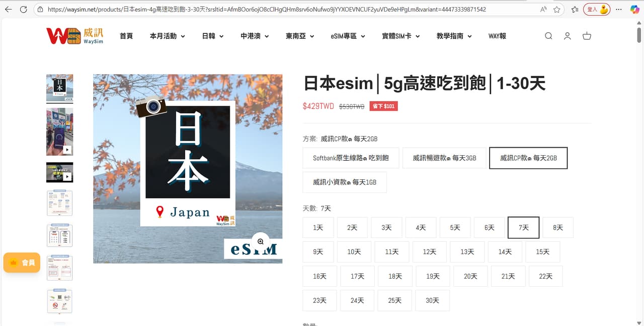The width and height of the screenshot is (644, 326).
Task: Play the third video thumbnail
Action: (59, 172)
